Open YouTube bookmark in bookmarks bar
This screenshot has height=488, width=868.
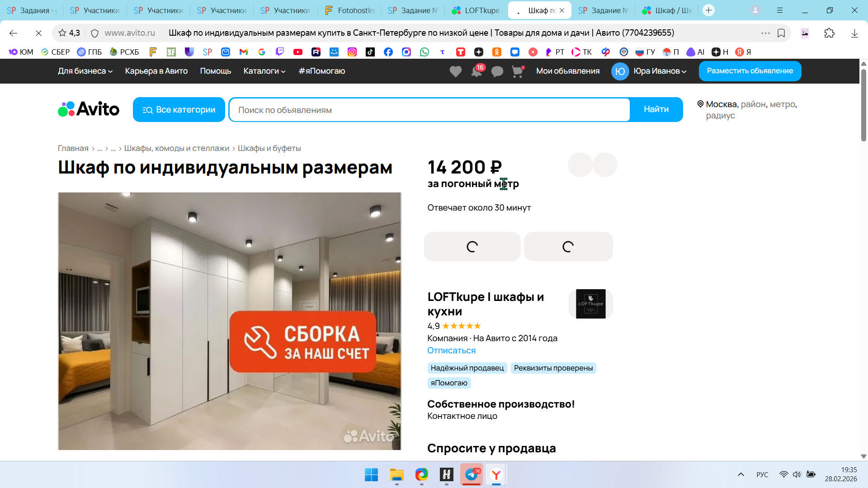(x=297, y=52)
